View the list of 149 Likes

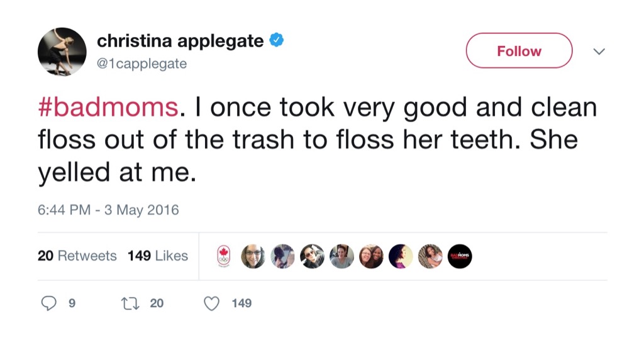pyautogui.click(x=158, y=256)
